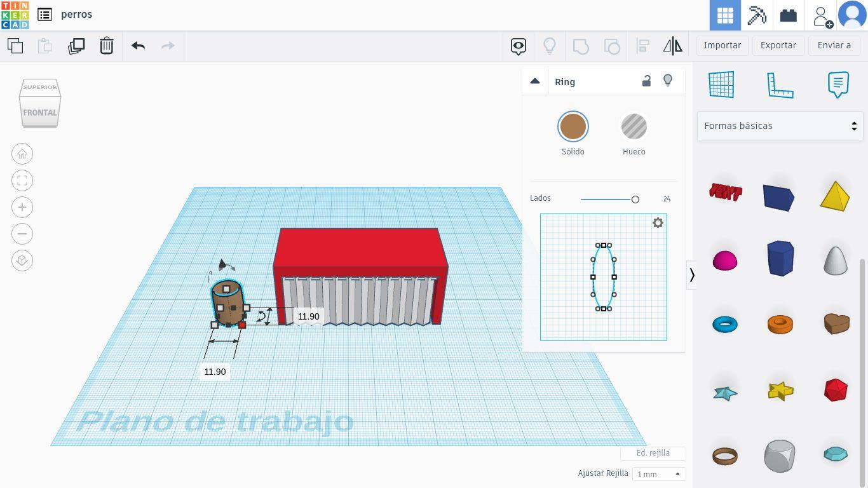This screenshot has height=488, width=868.
Task: Click the lightbulb icon in the toolbar
Action: point(550,46)
